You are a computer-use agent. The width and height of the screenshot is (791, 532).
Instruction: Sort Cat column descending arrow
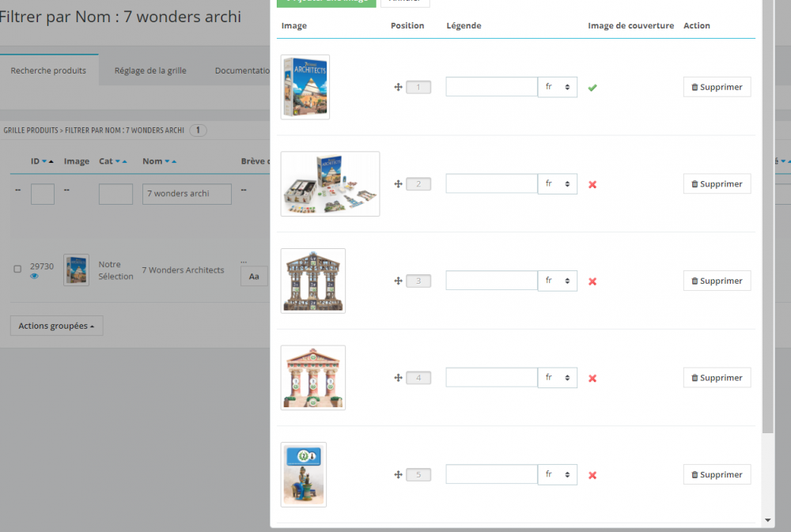click(118, 161)
